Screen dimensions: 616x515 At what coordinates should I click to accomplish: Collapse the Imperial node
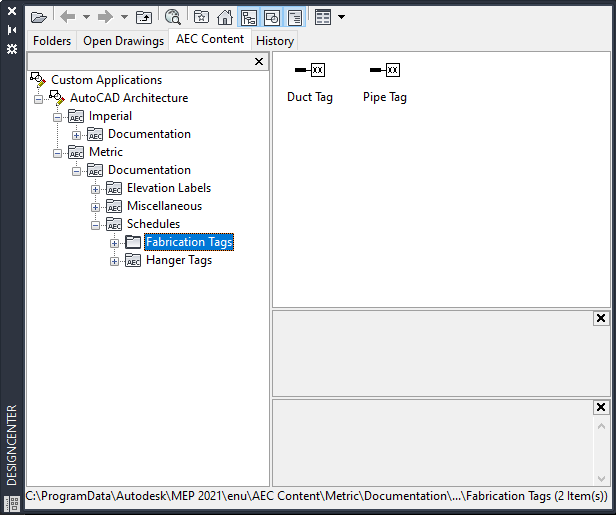(x=57, y=117)
